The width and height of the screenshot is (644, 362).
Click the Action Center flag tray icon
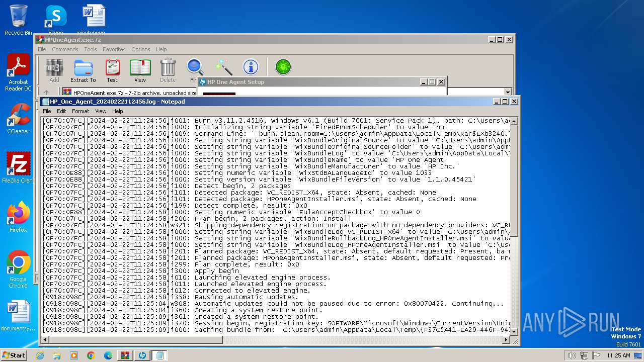point(597,355)
